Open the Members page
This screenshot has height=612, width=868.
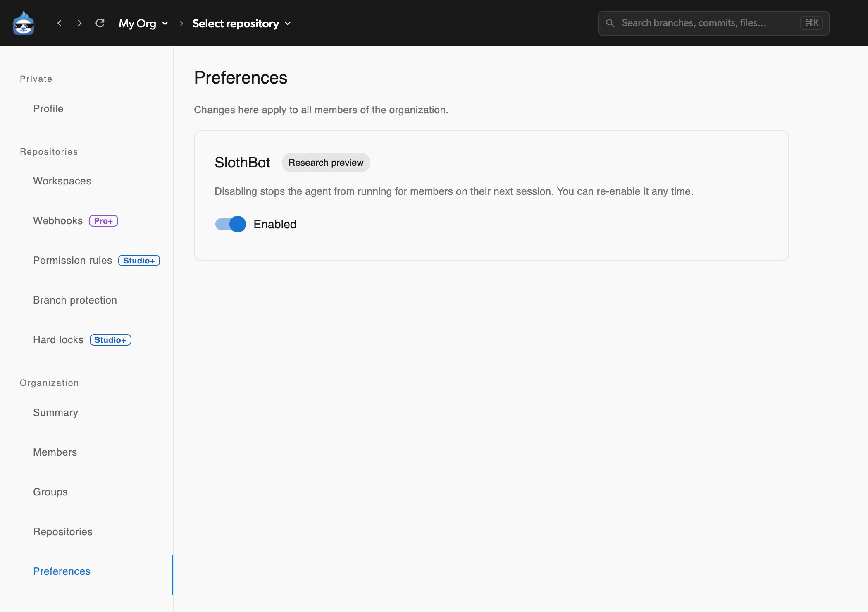pos(55,452)
